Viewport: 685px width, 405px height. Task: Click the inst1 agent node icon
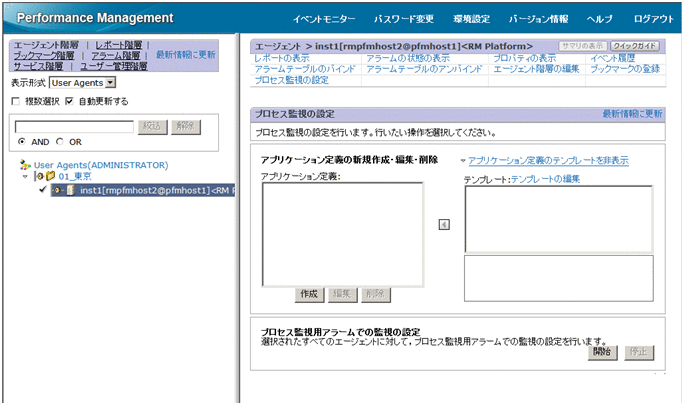tap(70, 190)
